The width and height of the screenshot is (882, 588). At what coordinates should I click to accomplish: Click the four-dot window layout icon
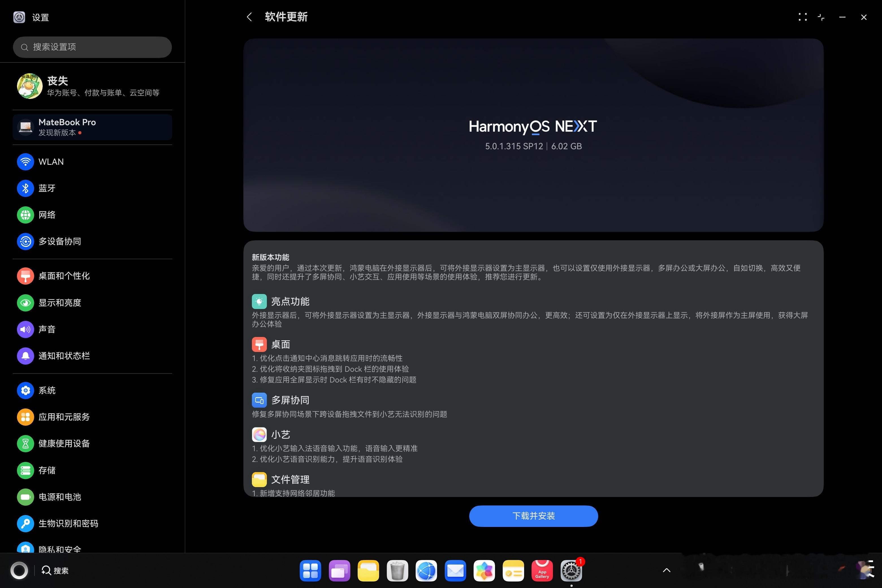[803, 17]
